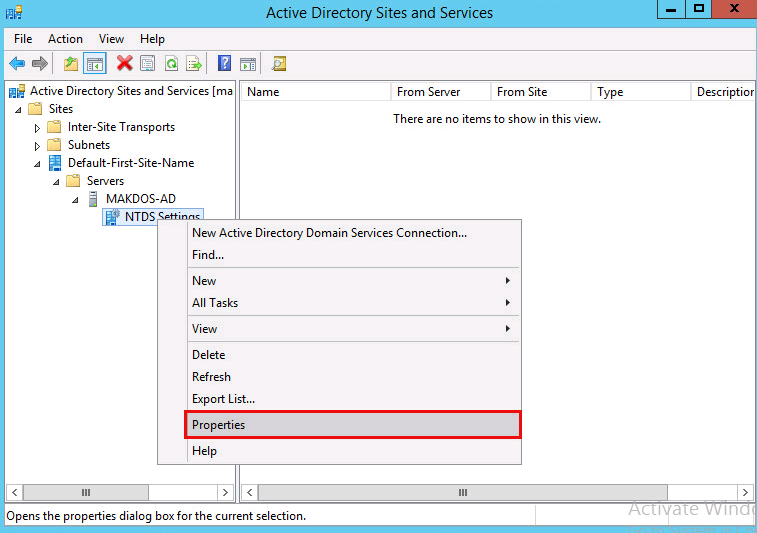Select the Default-First-Site-Name tree label
The width and height of the screenshot is (757, 533).
coord(131,163)
